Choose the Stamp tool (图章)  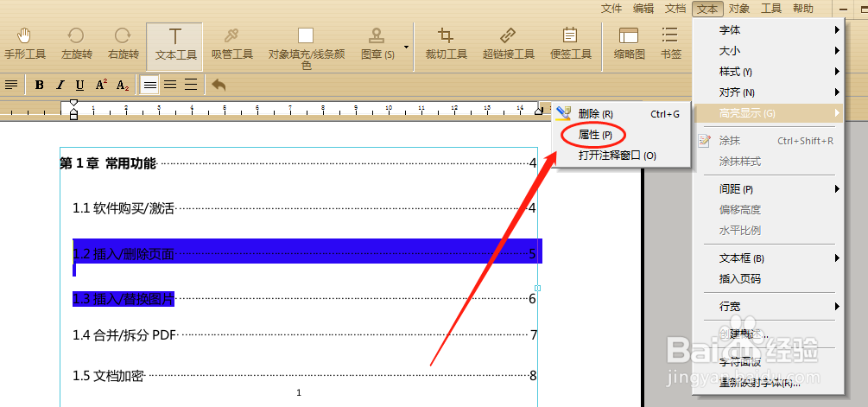coord(377,44)
